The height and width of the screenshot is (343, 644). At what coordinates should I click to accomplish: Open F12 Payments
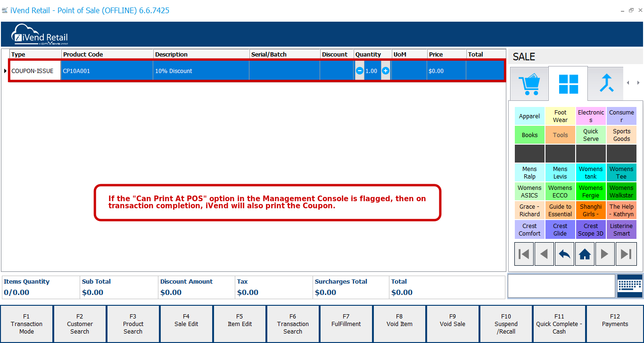coord(615,324)
